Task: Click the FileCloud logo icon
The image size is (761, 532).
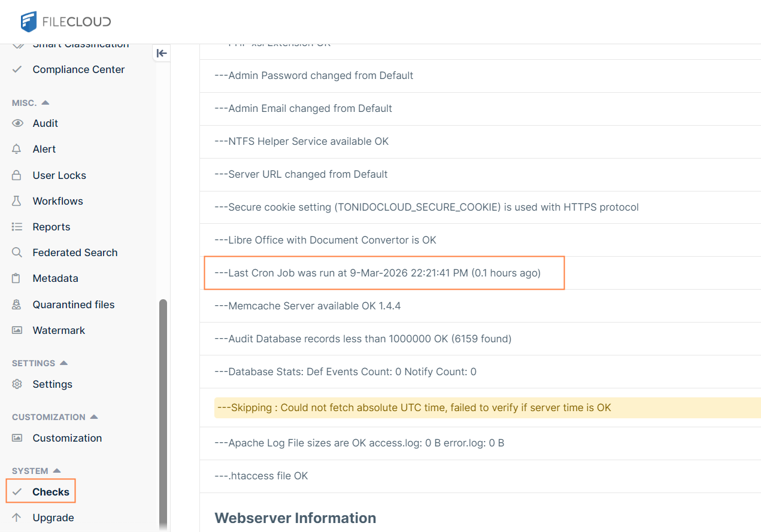Action: click(29, 22)
